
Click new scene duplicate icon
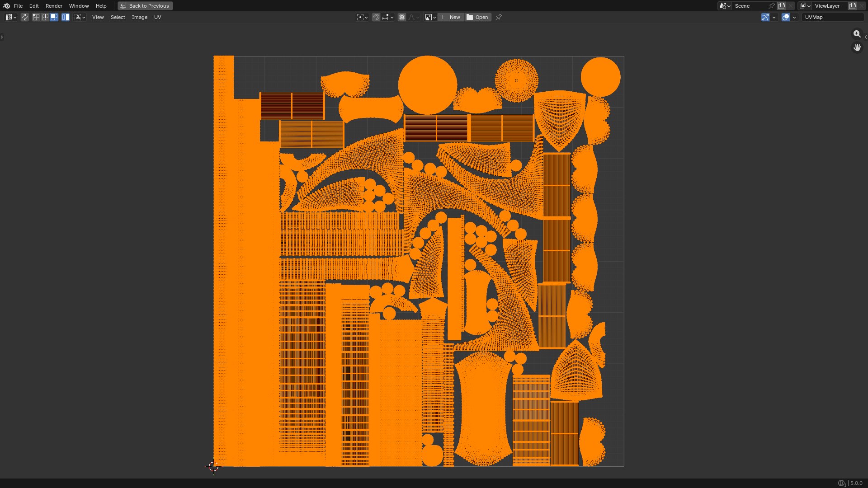pyautogui.click(x=782, y=6)
